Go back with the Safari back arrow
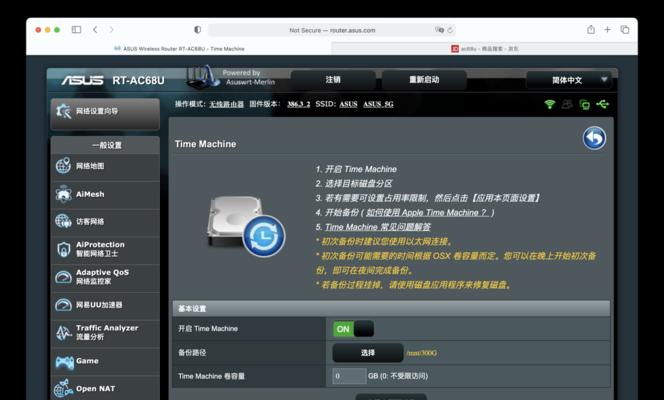Viewport: 664px width, 400px height. 95,30
